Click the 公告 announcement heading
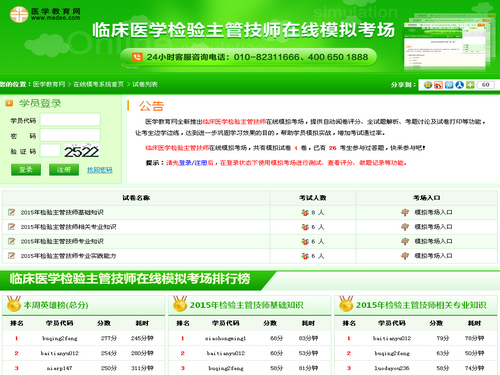 (152, 106)
